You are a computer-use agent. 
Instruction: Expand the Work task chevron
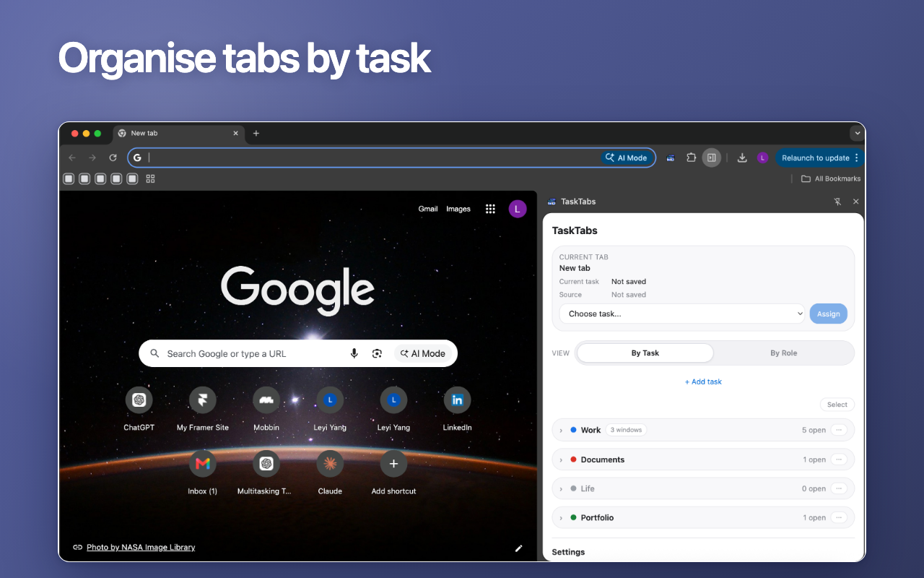[x=561, y=430]
